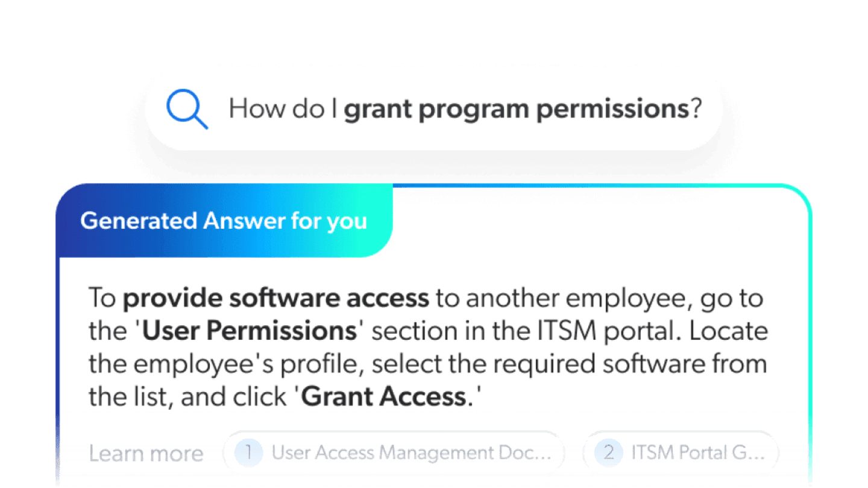Click the bold 'provide software access' phrase
Screen dimensions: 868x488
pyautogui.click(x=275, y=298)
